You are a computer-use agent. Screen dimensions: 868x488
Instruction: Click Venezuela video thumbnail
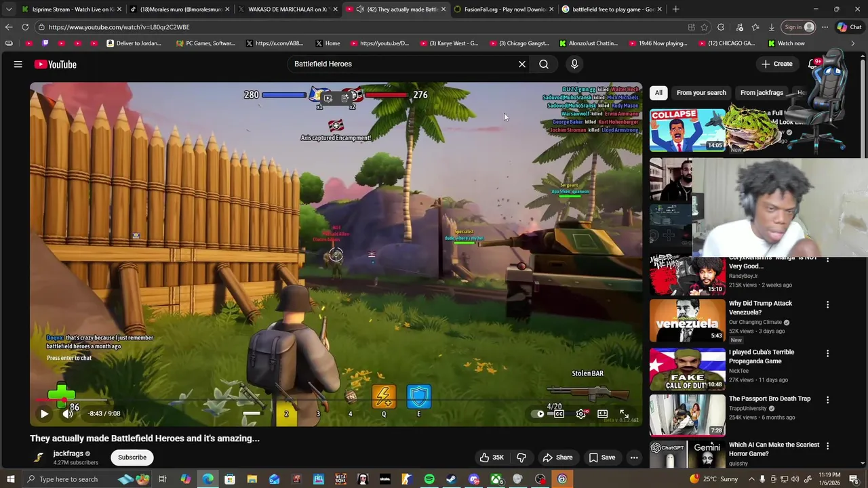(687, 320)
